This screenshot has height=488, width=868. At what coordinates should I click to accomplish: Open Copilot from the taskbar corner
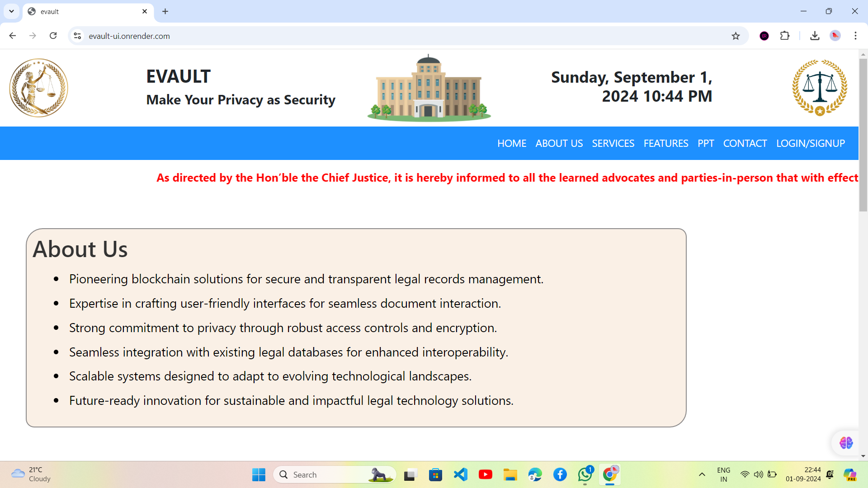850,474
